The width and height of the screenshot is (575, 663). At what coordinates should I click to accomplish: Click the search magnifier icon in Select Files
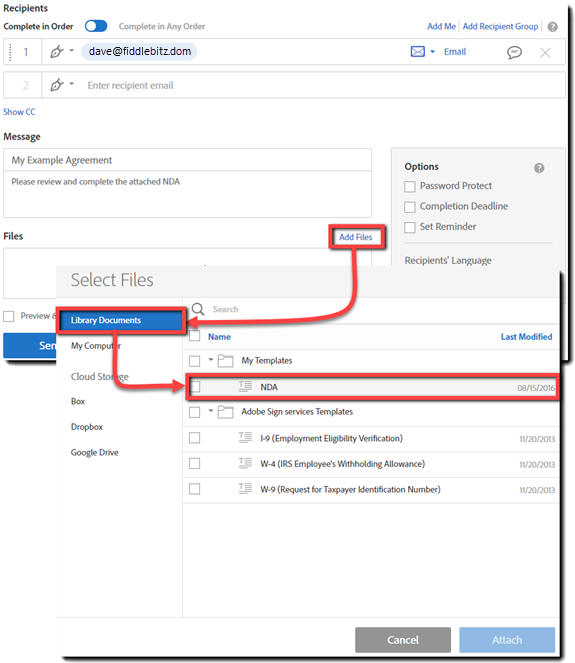198,309
